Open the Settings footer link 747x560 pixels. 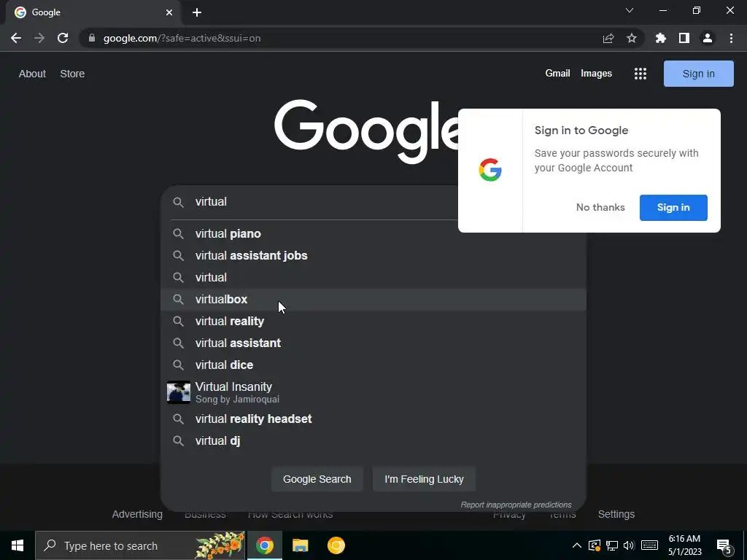[616, 514]
